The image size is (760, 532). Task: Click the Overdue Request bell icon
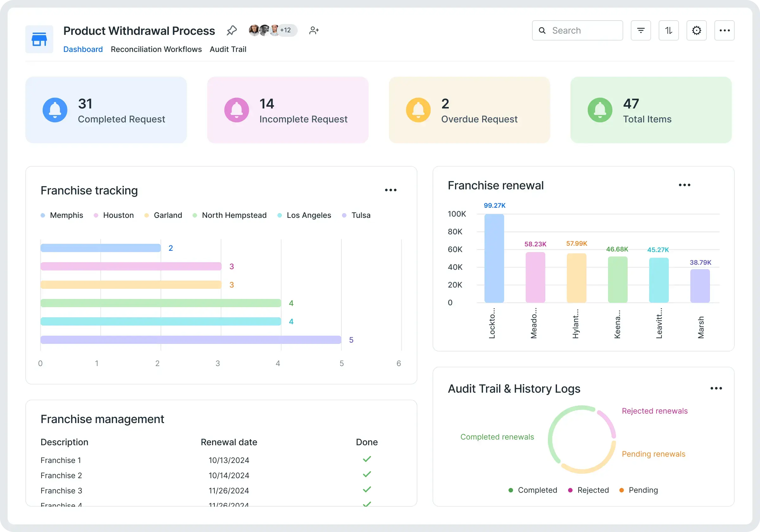418,110
